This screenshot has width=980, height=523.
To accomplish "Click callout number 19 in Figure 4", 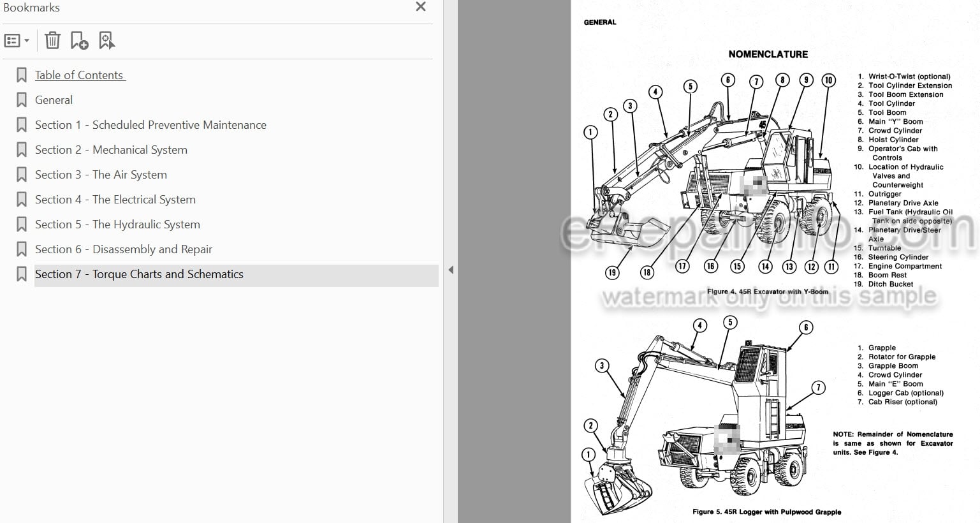I will (611, 273).
